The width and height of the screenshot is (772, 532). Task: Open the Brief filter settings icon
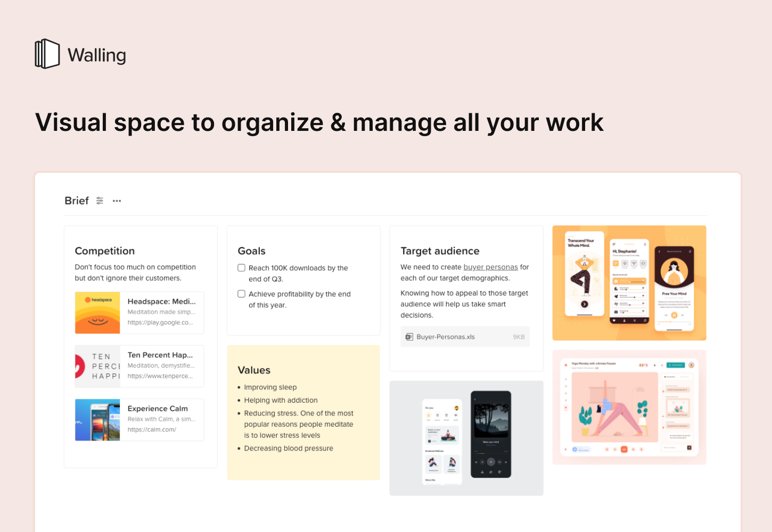100,201
